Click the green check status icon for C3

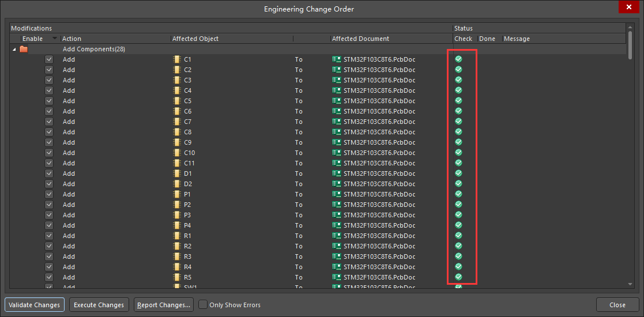coord(459,80)
